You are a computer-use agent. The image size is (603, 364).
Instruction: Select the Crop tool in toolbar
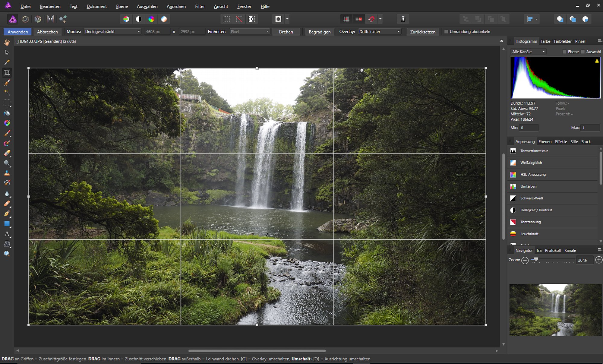[7, 73]
